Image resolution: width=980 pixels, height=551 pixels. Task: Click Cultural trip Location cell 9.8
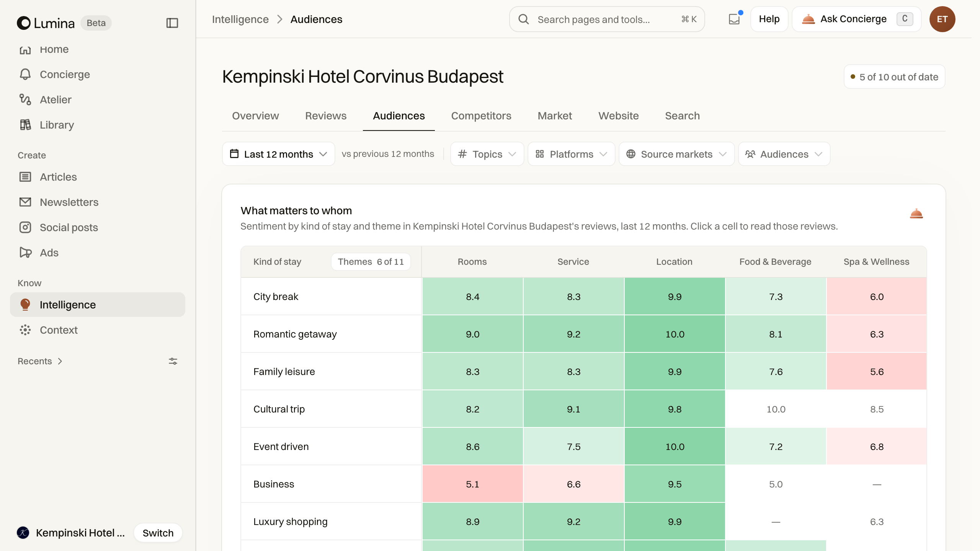pos(675,409)
